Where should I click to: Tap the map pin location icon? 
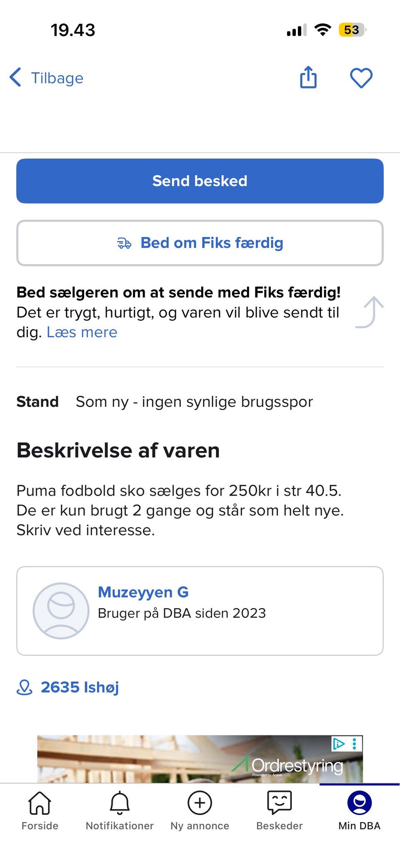coord(24,687)
